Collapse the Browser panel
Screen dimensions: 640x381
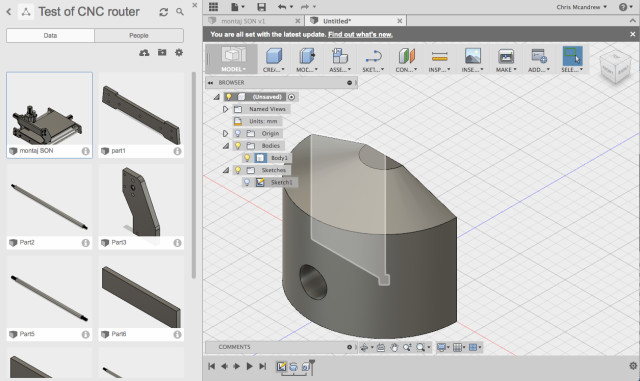coord(211,83)
